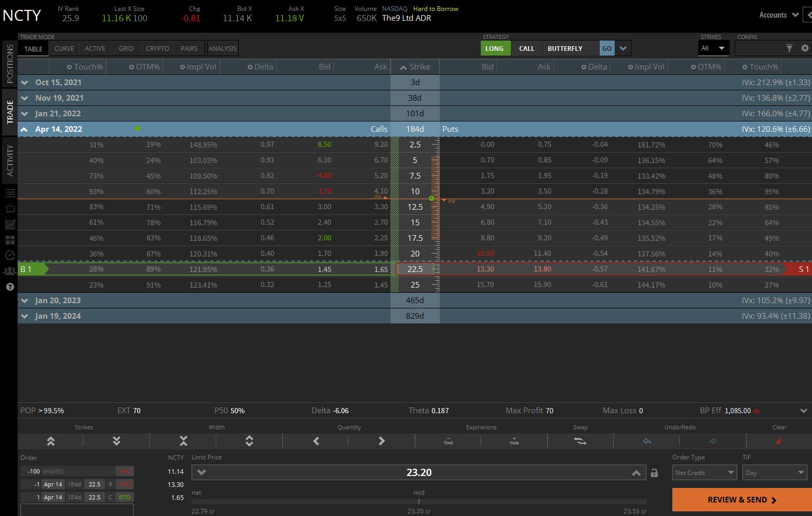Switch to the PAIRS trade mode tab
The image size is (812, 516).
pos(189,48)
